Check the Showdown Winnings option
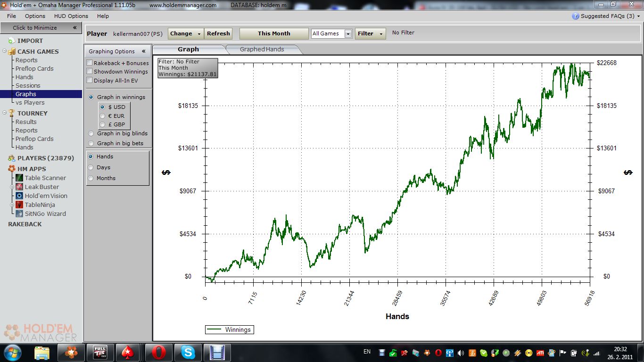This screenshot has height=362, width=644. (90, 72)
